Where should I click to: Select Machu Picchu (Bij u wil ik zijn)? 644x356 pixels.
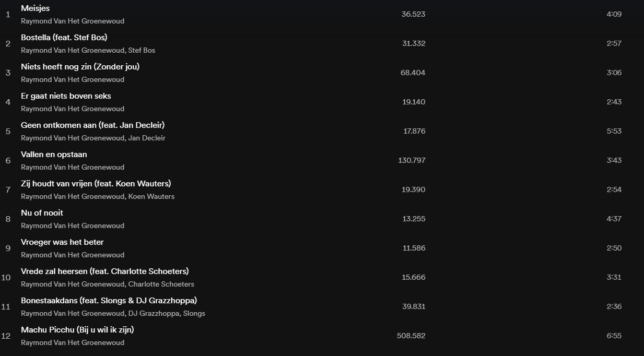pyautogui.click(x=77, y=330)
